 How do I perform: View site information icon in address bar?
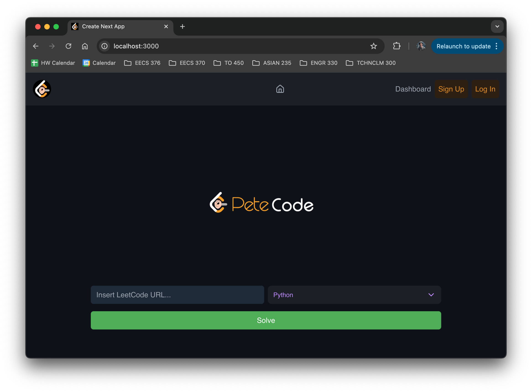104,46
